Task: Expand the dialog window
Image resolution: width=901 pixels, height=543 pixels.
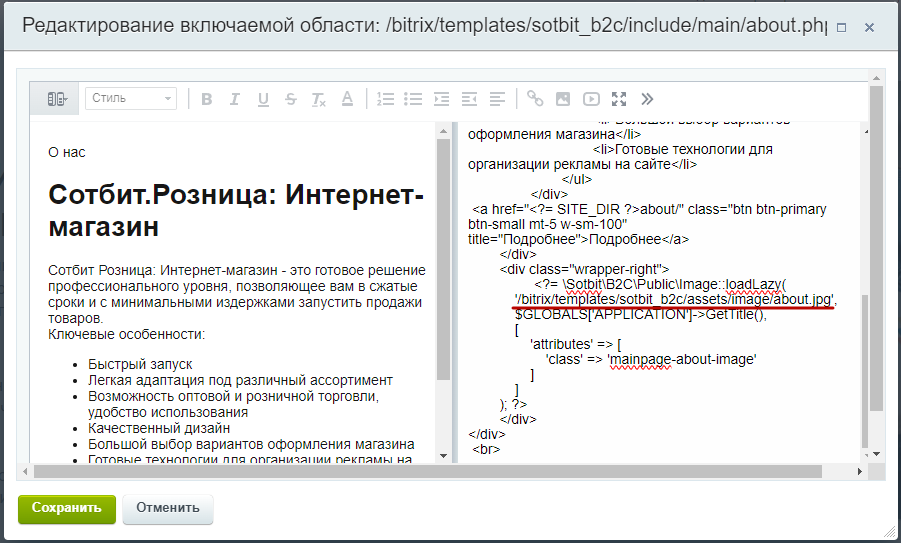Action: (842, 27)
